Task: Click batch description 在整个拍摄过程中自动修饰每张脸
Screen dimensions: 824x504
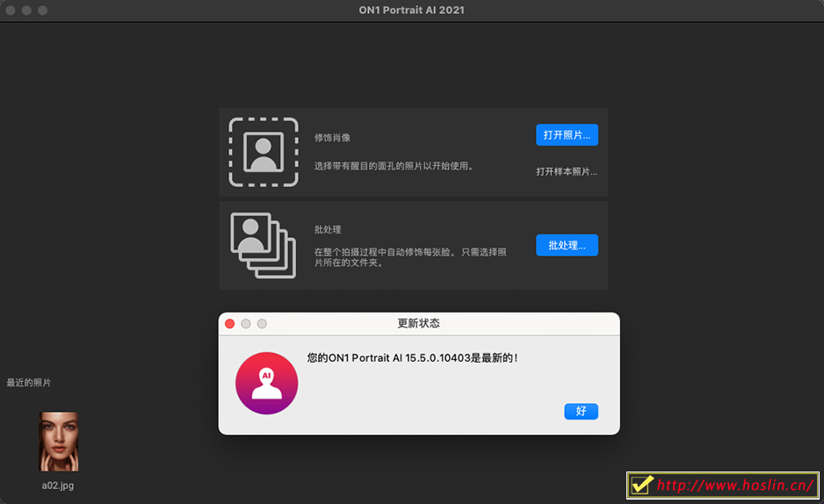Action: [x=410, y=257]
